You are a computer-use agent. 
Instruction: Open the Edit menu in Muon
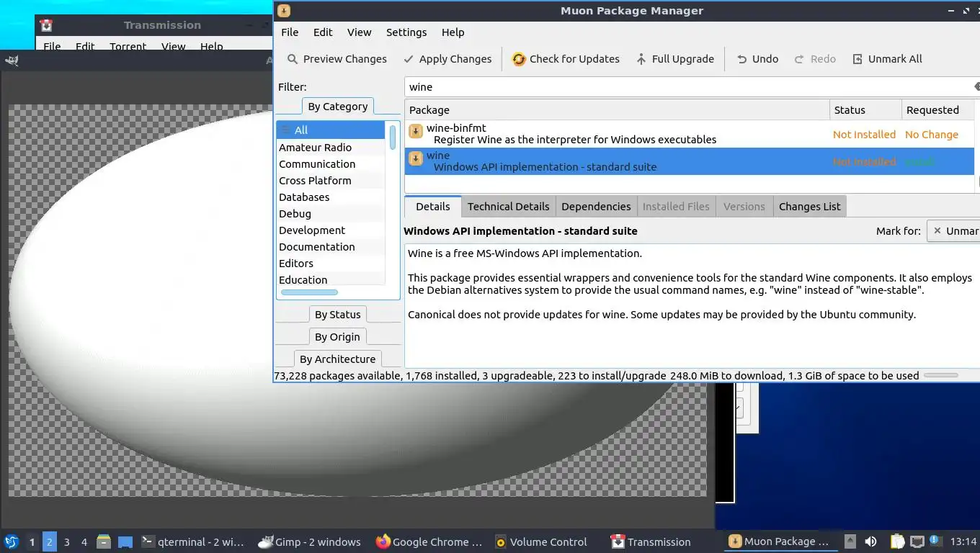point(323,32)
